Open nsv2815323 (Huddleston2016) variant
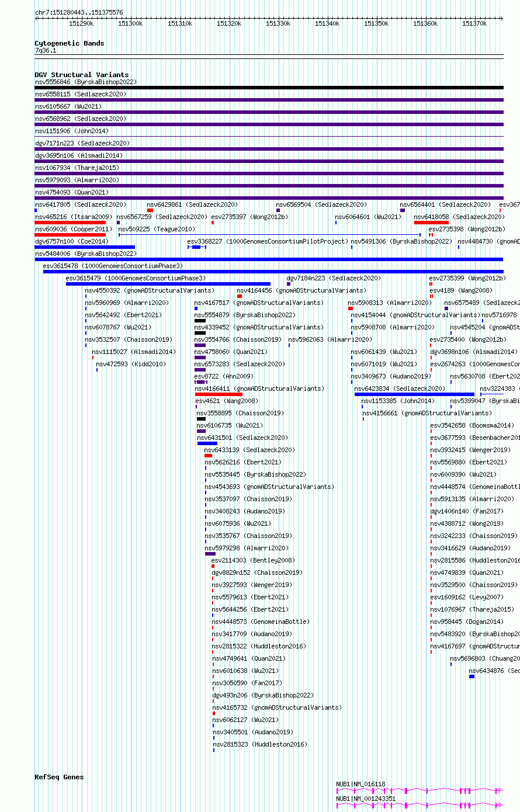Screen dimensions: 520x812 [x=260, y=745]
